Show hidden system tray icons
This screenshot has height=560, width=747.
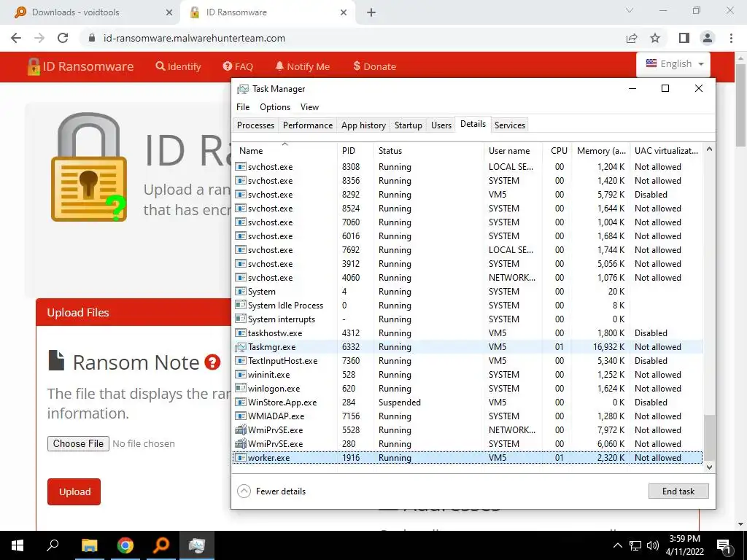click(617, 545)
